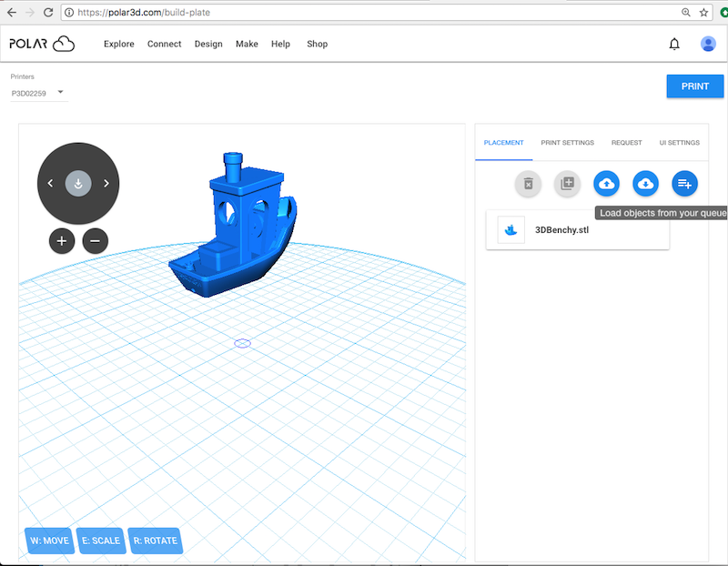Activate the R: ROTATE tool
Image resolution: width=728 pixels, height=566 pixels.
click(155, 541)
